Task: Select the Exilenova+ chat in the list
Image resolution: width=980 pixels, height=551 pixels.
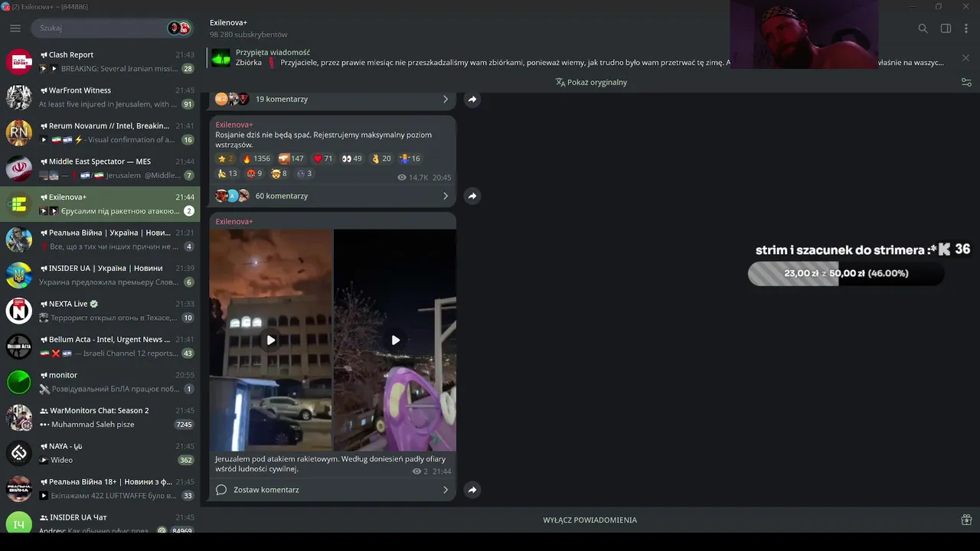Action: point(100,204)
